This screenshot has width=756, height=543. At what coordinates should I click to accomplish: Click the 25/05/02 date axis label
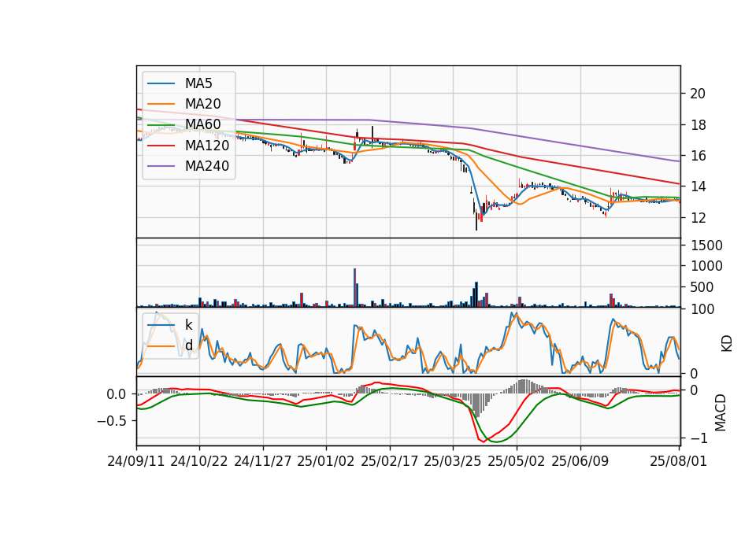pos(517,461)
